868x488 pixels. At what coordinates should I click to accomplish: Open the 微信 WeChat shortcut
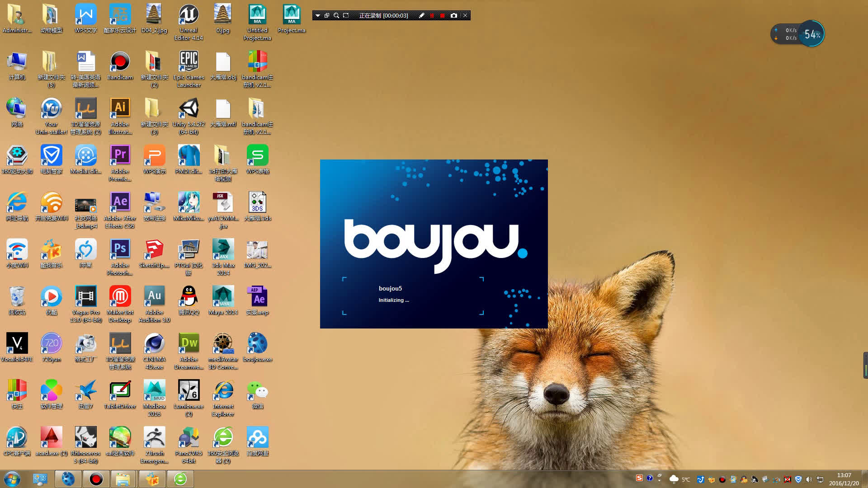pos(257,394)
